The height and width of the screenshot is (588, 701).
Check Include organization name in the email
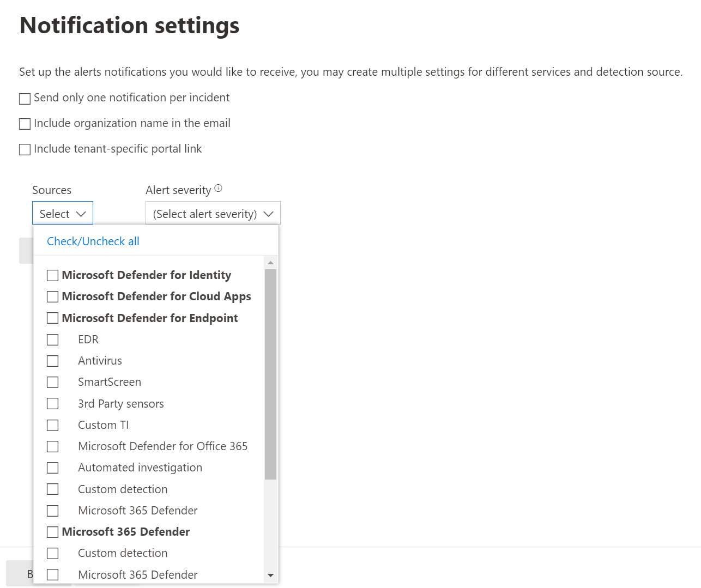tap(25, 124)
